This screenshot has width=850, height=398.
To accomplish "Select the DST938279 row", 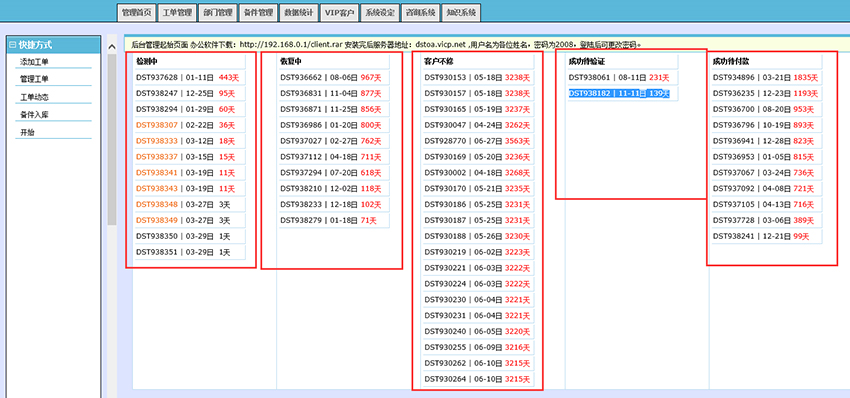I will coord(334,221).
